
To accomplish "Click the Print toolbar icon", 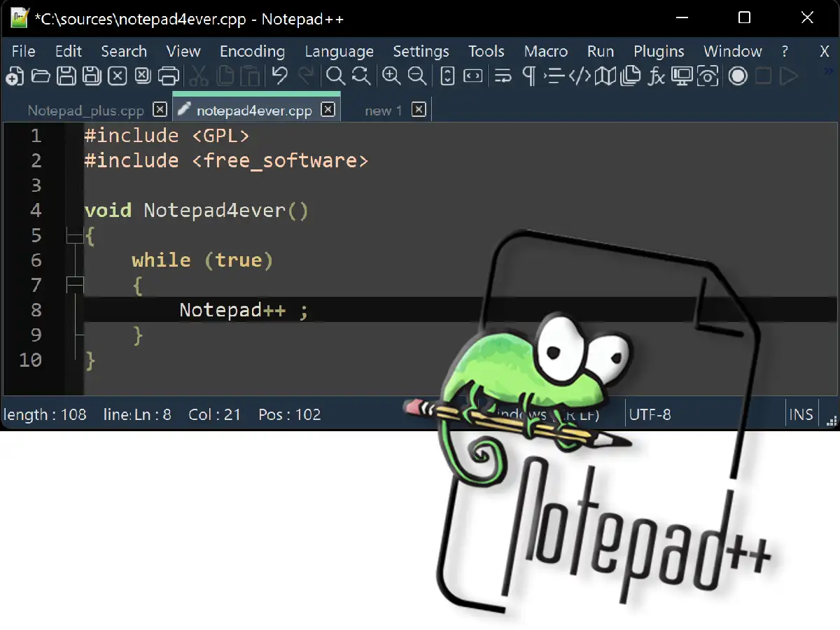I will click(x=169, y=76).
